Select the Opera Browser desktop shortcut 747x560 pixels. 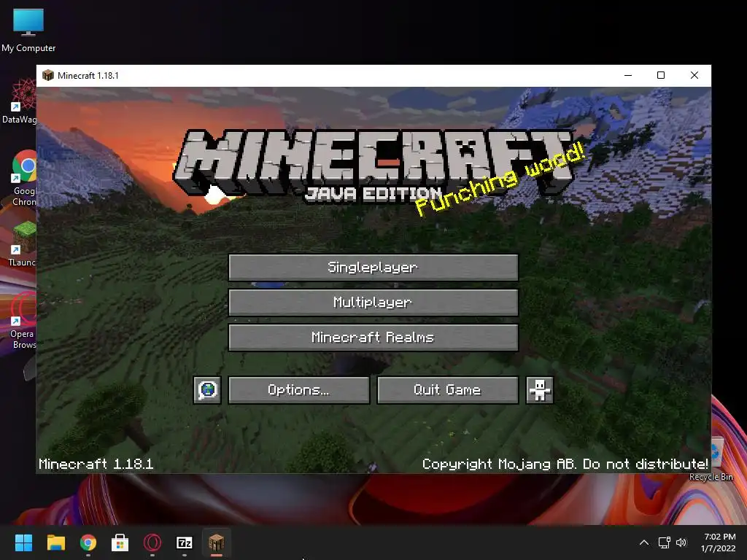pos(23,321)
